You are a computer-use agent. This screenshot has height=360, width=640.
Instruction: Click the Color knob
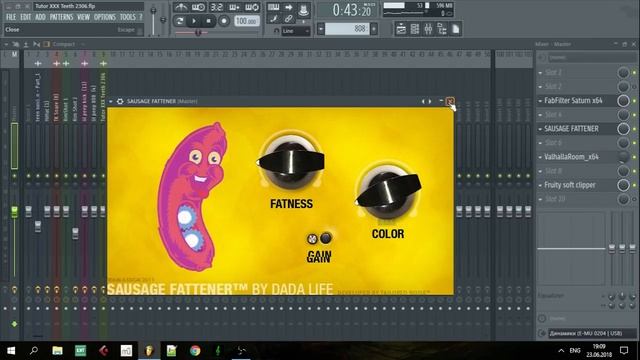pyautogui.click(x=388, y=191)
